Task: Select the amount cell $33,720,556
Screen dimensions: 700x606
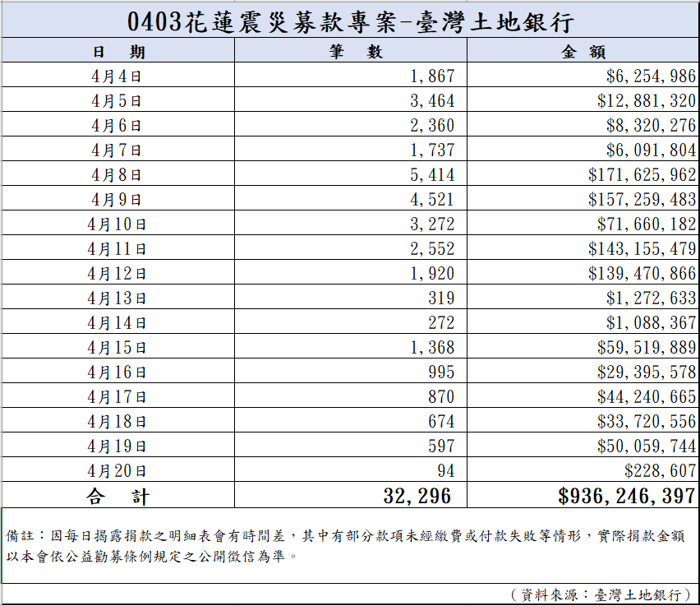Action: [x=583, y=419]
